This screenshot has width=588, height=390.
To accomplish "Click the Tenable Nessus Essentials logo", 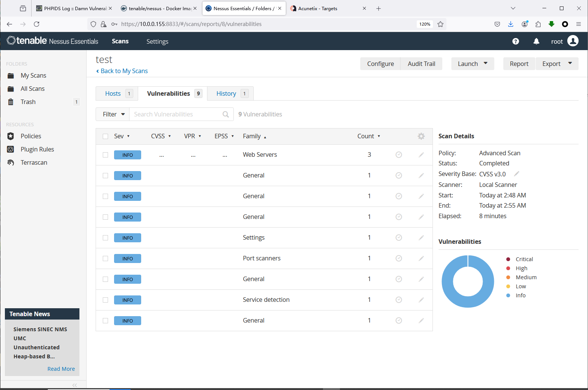I will (53, 41).
